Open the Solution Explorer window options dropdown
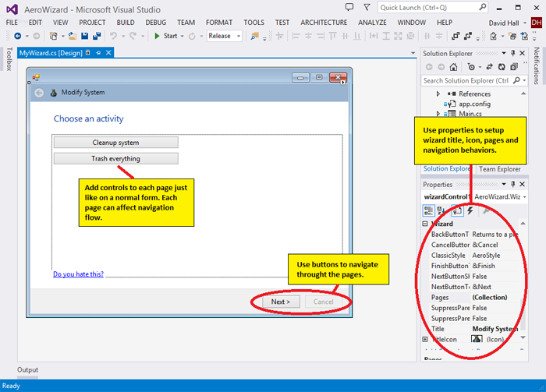 (504, 53)
